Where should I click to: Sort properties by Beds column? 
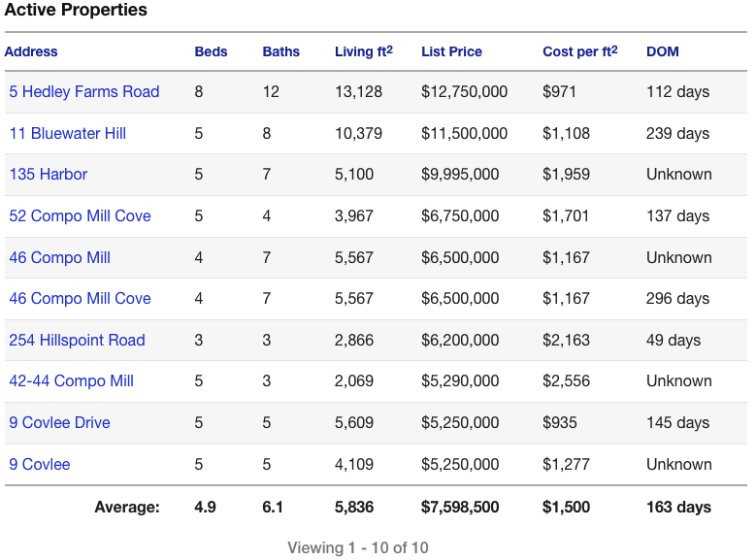211,51
